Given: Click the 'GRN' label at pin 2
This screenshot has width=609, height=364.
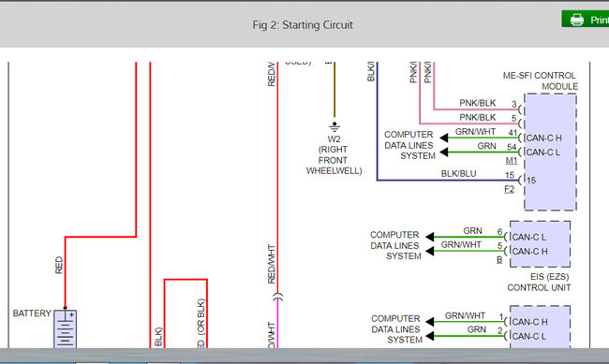Looking at the screenshot, I should [477, 329].
